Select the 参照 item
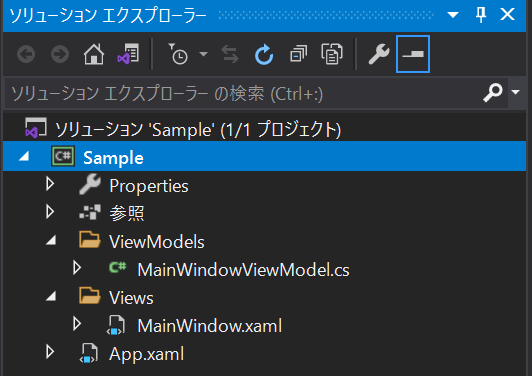Screen dimensions: 532x376 pyautogui.click(x=127, y=213)
